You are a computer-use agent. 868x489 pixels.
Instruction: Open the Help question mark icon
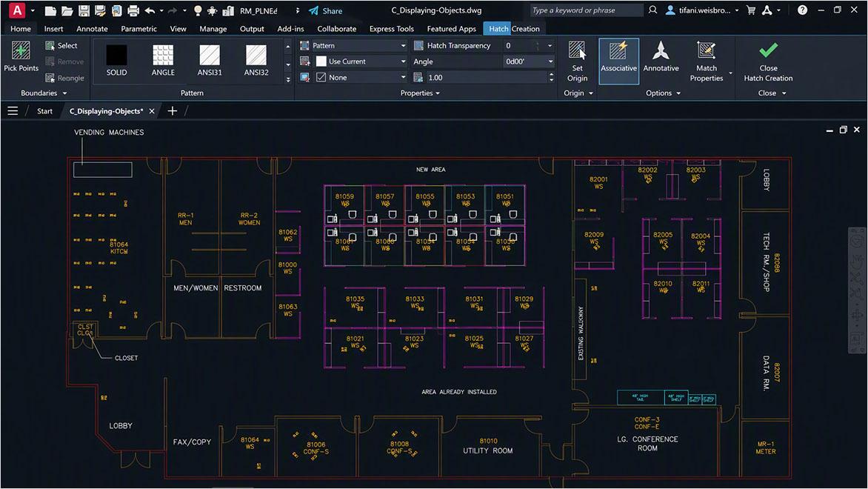pos(802,10)
